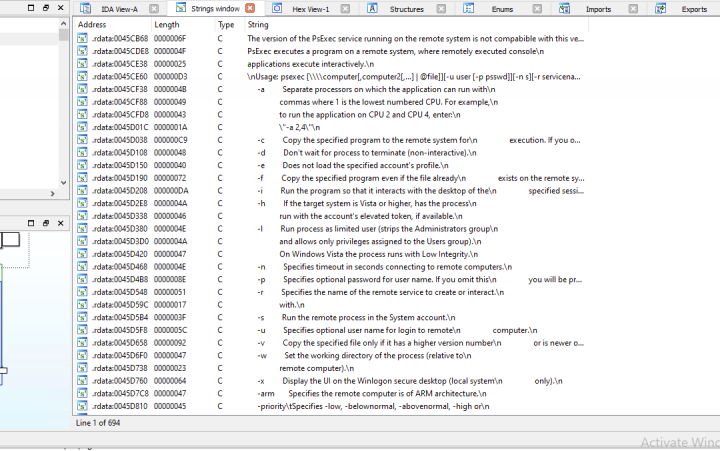The image size is (720, 451).
Task: Close the Imports tab
Action: [x=633, y=8]
